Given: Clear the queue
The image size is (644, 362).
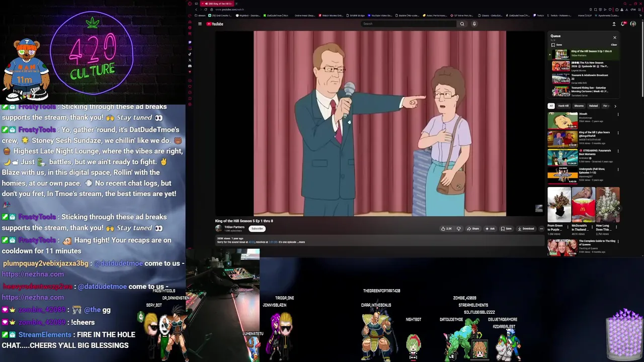Looking at the screenshot, I should click(614, 45).
